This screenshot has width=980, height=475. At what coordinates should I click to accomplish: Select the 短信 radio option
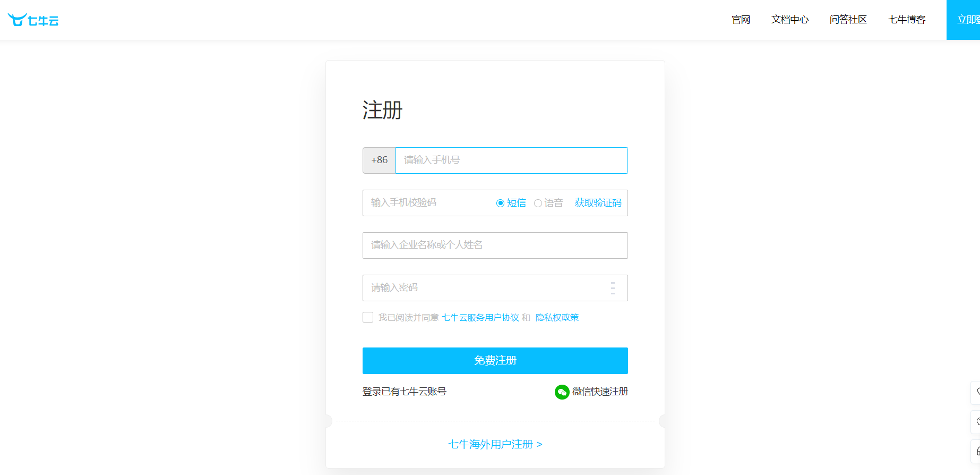click(x=500, y=203)
